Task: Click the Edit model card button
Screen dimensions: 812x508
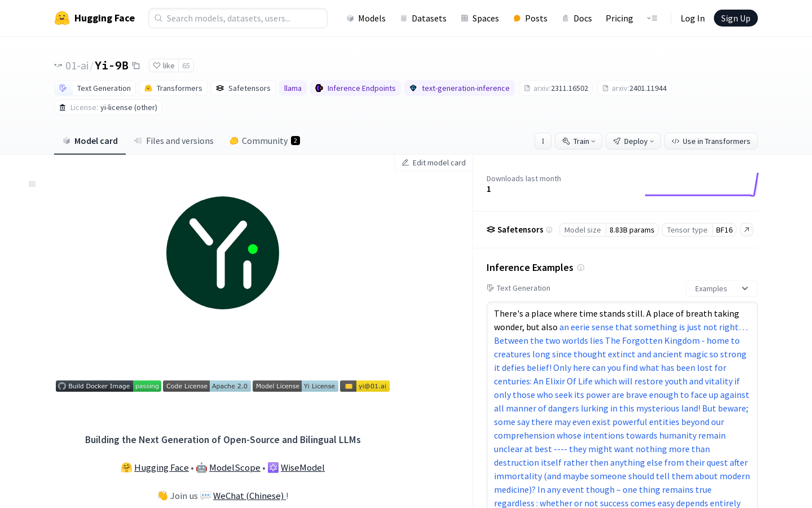Action: [x=434, y=163]
